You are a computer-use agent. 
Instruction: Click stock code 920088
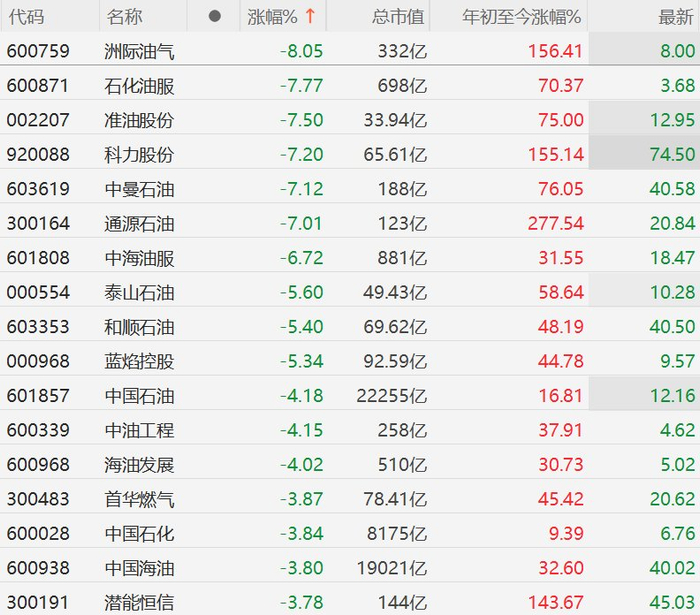(38, 154)
